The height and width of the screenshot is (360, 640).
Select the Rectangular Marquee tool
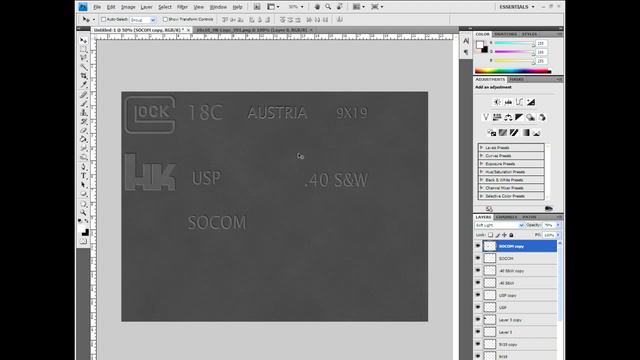pyautogui.click(x=83, y=49)
